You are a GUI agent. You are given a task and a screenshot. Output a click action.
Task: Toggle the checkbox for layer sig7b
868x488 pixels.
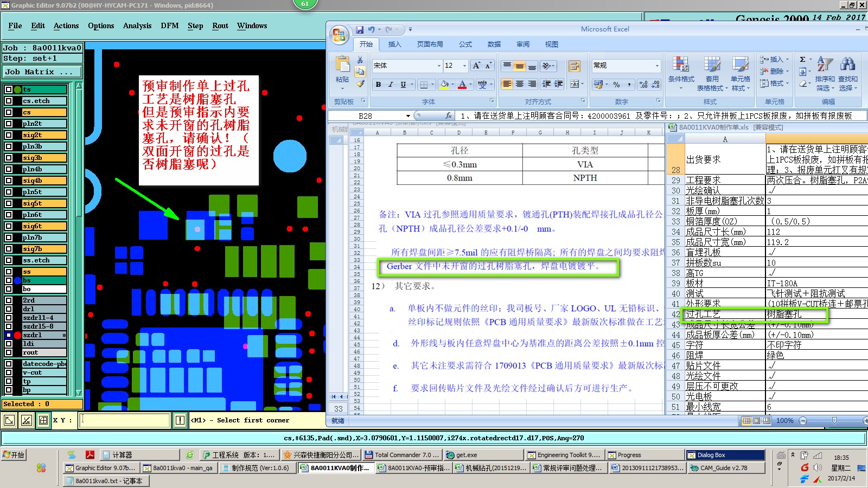9,249
